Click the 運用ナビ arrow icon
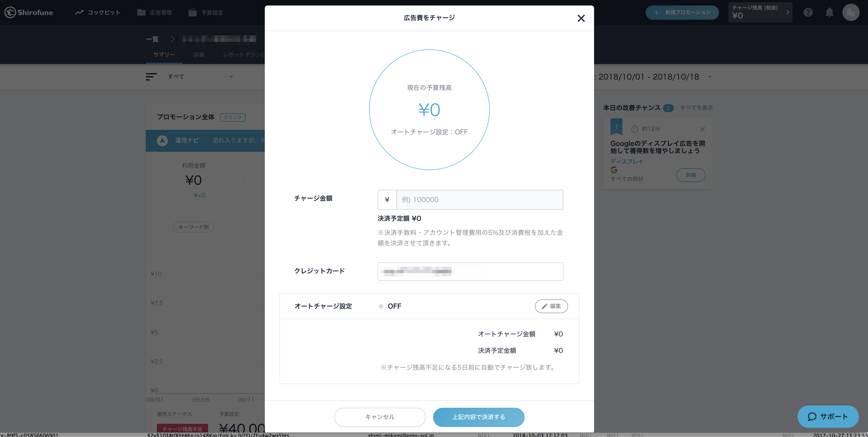This screenshot has width=868, height=437. coord(162,140)
